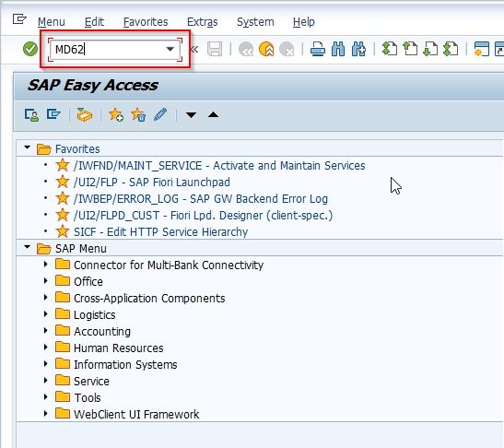Viewport: 504px width, 448px height.
Task: Click the orange Exit up-arrow icon
Action: coord(266,50)
